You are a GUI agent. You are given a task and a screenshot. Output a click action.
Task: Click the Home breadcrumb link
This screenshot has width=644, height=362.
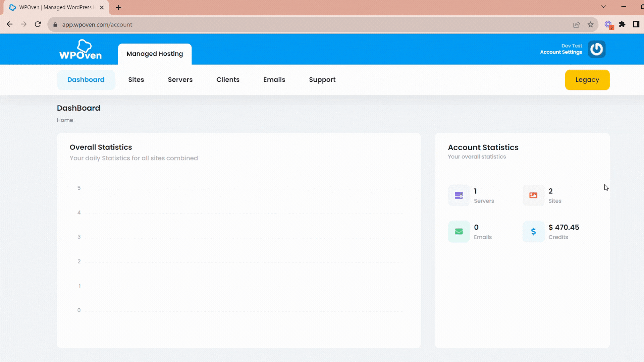click(x=65, y=120)
